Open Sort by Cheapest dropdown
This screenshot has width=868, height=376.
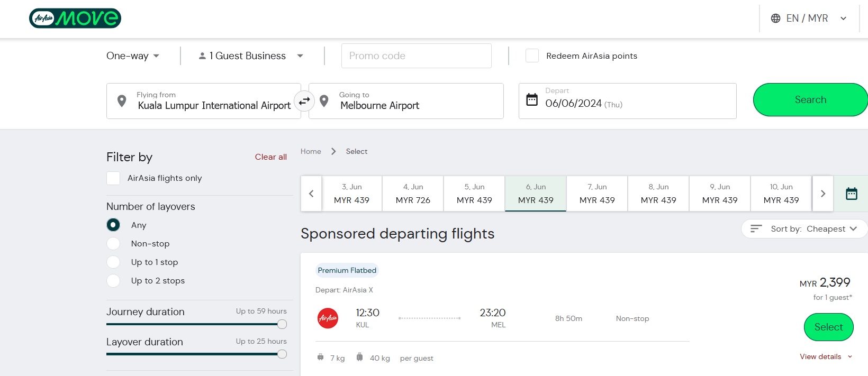pos(804,229)
